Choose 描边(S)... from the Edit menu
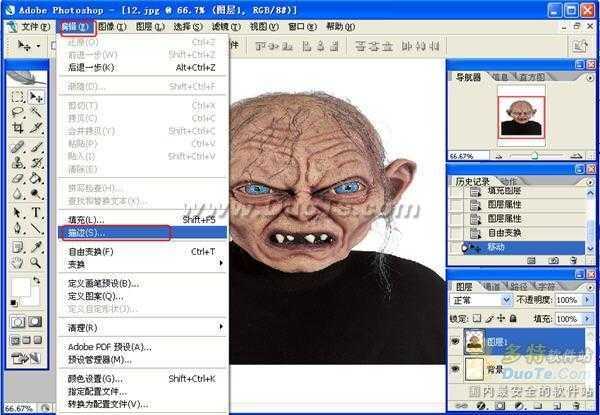600x415 pixels. [97, 232]
